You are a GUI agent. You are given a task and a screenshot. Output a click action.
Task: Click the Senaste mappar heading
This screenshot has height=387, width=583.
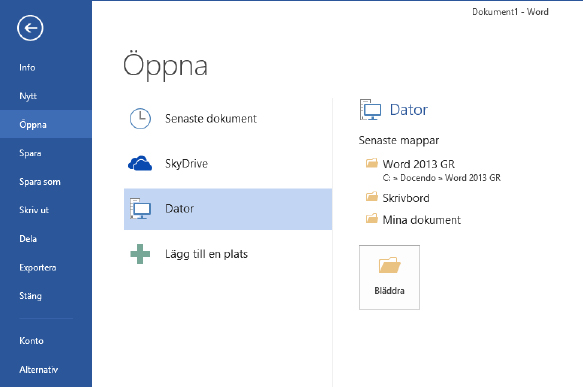pyautogui.click(x=399, y=141)
